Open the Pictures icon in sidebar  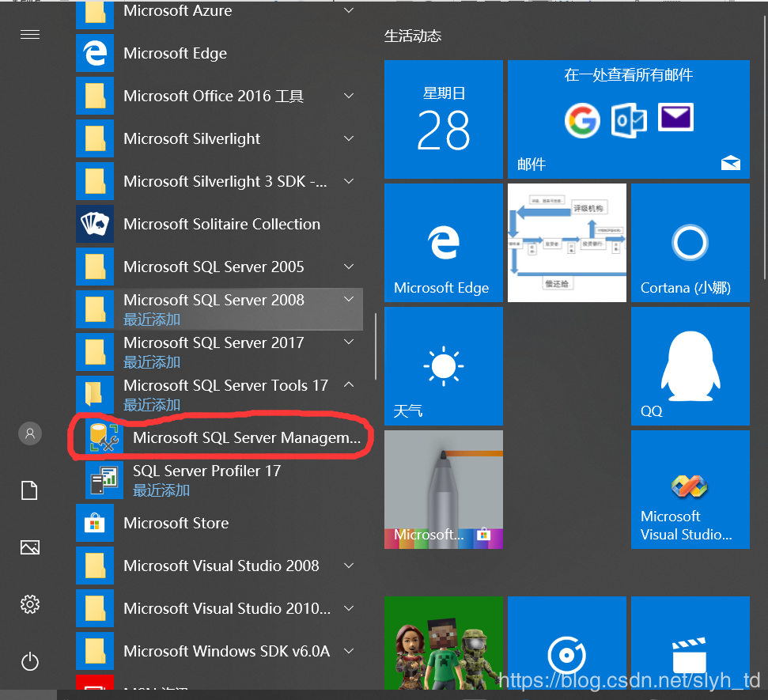click(x=30, y=547)
